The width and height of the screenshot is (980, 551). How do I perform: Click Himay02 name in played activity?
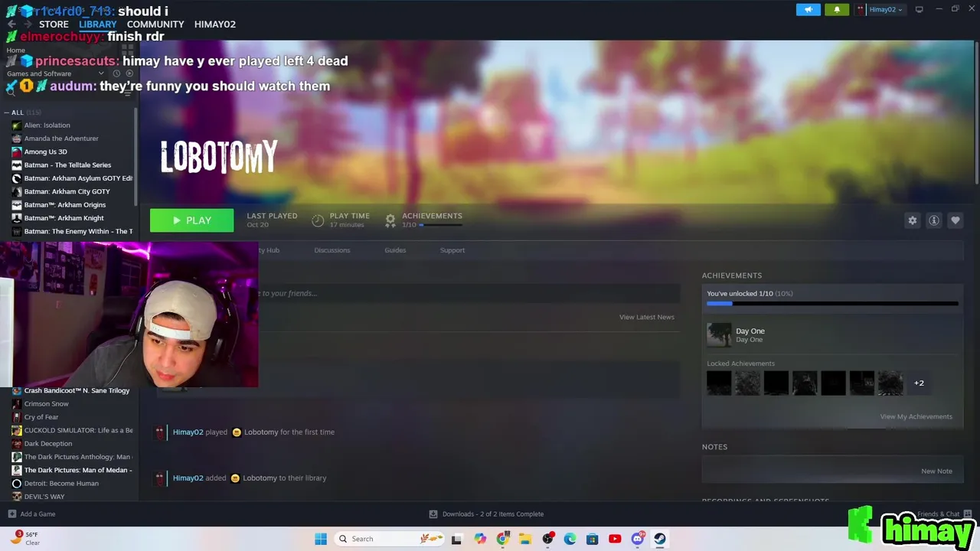coord(188,432)
